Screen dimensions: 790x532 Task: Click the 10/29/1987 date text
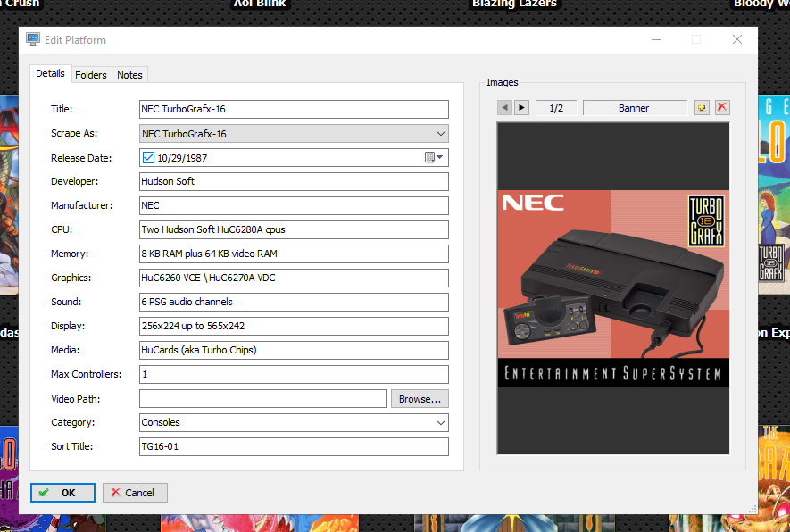pos(182,158)
